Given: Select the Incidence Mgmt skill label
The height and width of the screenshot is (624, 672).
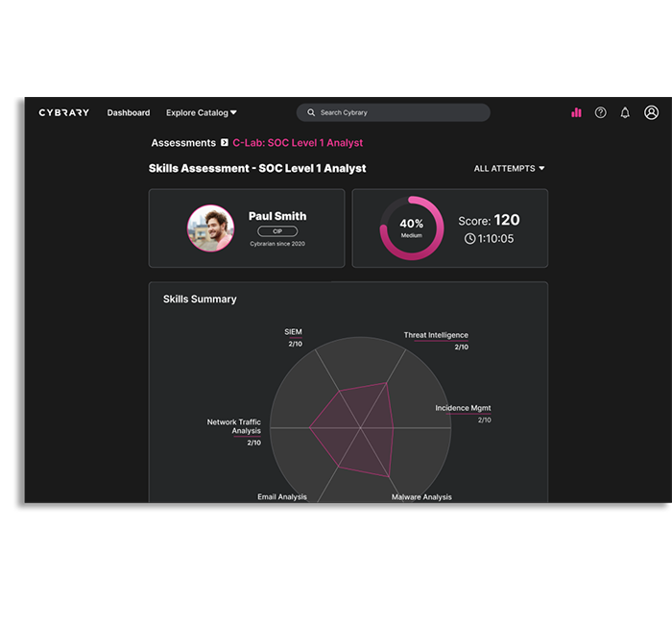Looking at the screenshot, I should (x=463, y=408).
